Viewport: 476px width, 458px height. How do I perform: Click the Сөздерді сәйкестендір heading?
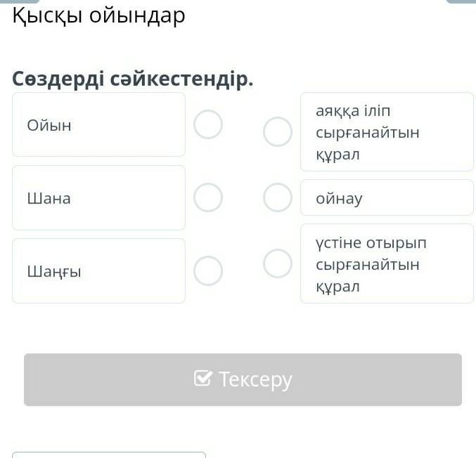click(x=132, y=79)
